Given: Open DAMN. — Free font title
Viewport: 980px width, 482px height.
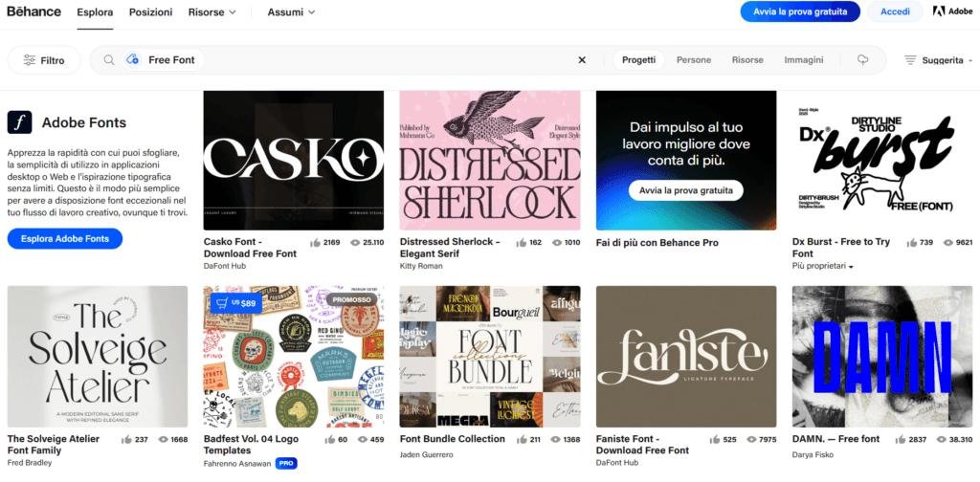Looking at the screenshot, I should (x=835, y=439).
